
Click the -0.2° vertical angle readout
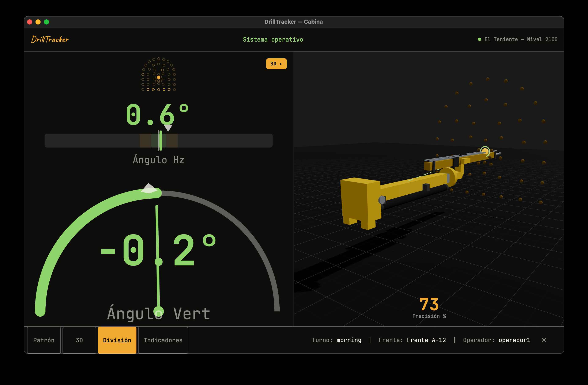[158, 250]
